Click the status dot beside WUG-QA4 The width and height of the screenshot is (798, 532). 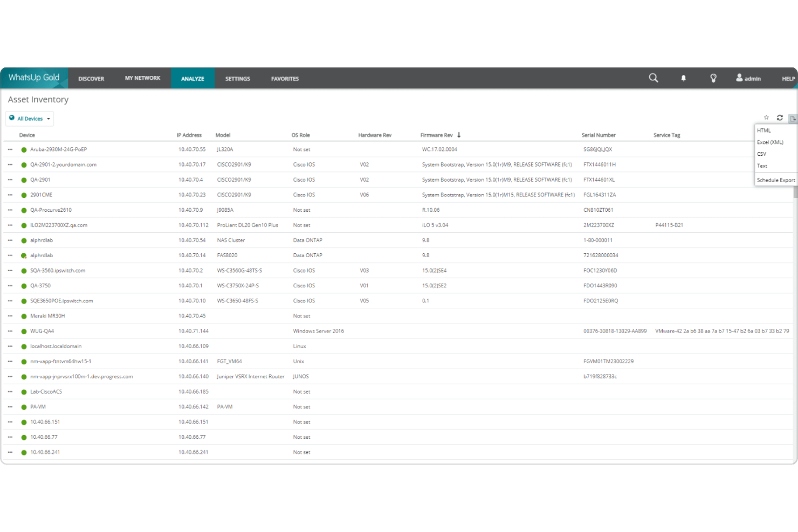pos(24,331)
